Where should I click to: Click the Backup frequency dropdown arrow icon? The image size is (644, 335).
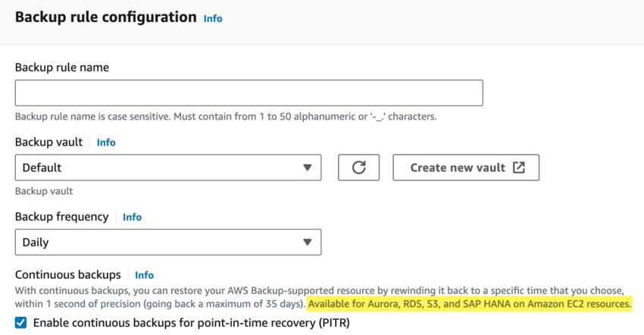(x=307, y=242)
